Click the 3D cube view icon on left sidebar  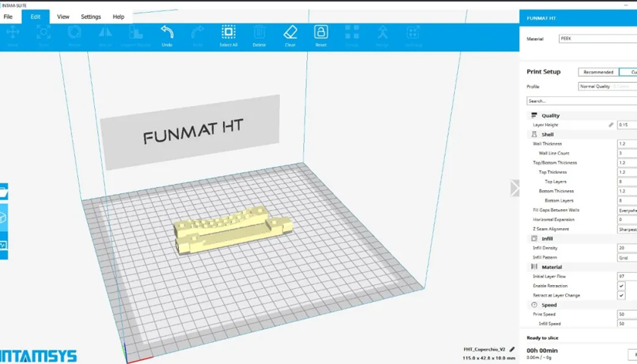[3, 218]
